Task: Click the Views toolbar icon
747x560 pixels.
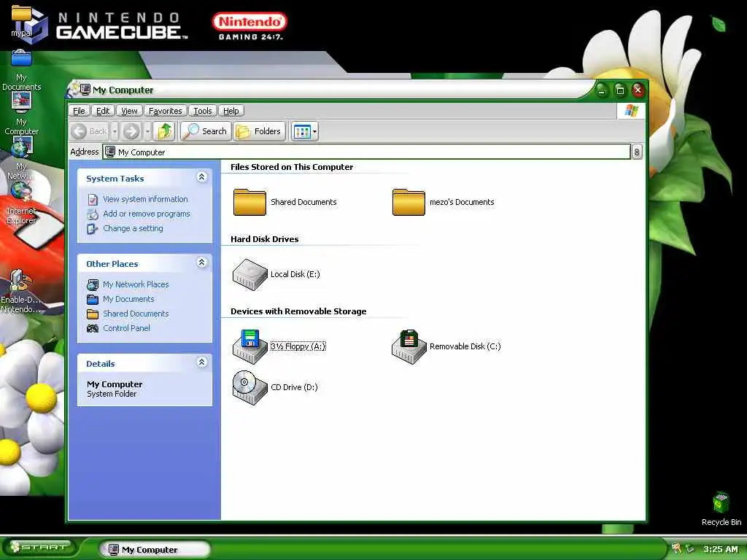Action: [302, 131]
